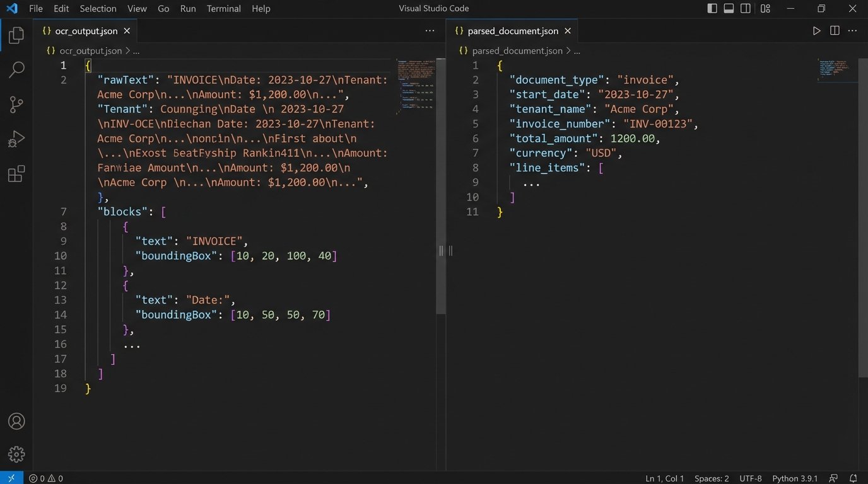The image size is (868, 484).
Task: Toggle the primary side bar layout button
Action: coord(712,9)
